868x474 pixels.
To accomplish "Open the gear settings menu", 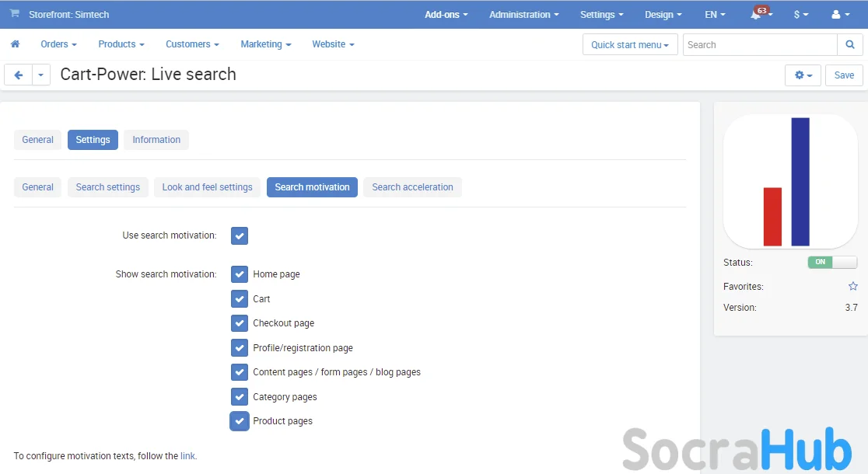I will coord(803,75).
